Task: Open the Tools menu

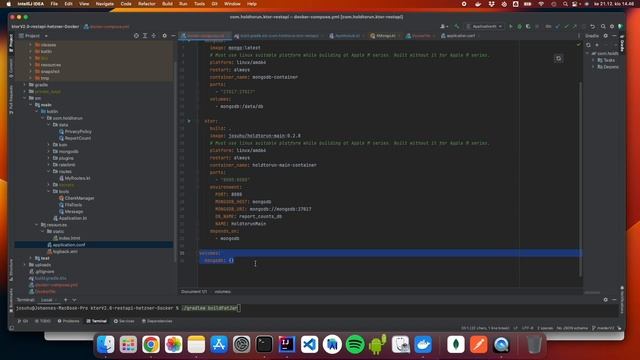Action: point(199,4)
